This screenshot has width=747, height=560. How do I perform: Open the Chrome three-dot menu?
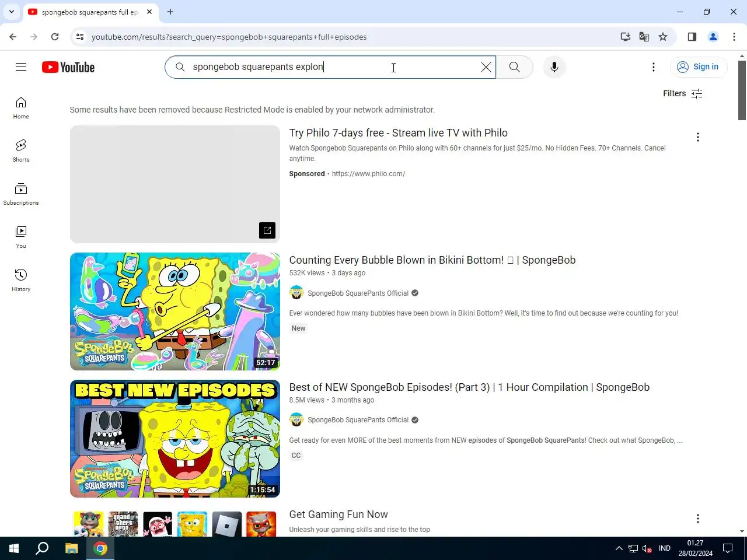click(x=734, y=37)
